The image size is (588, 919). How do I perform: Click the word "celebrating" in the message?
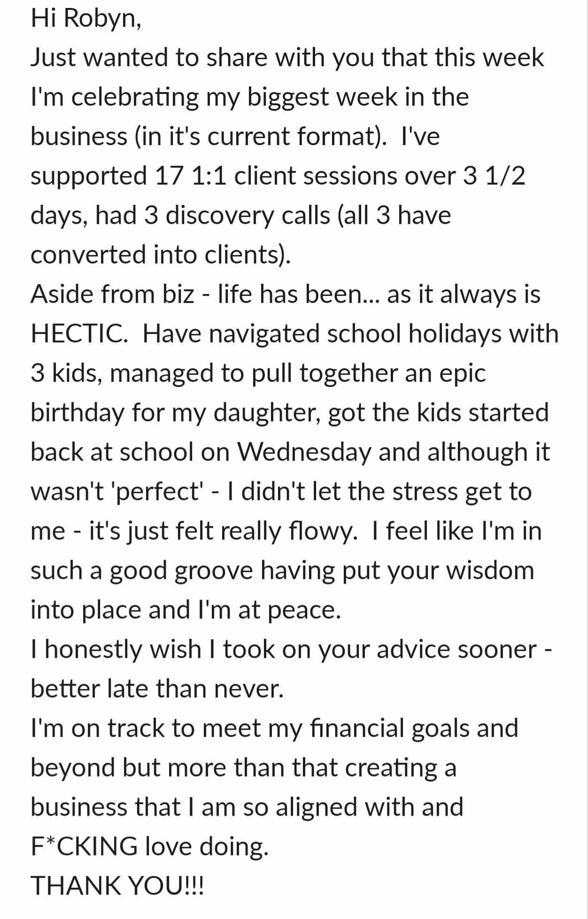pos(135,98)
